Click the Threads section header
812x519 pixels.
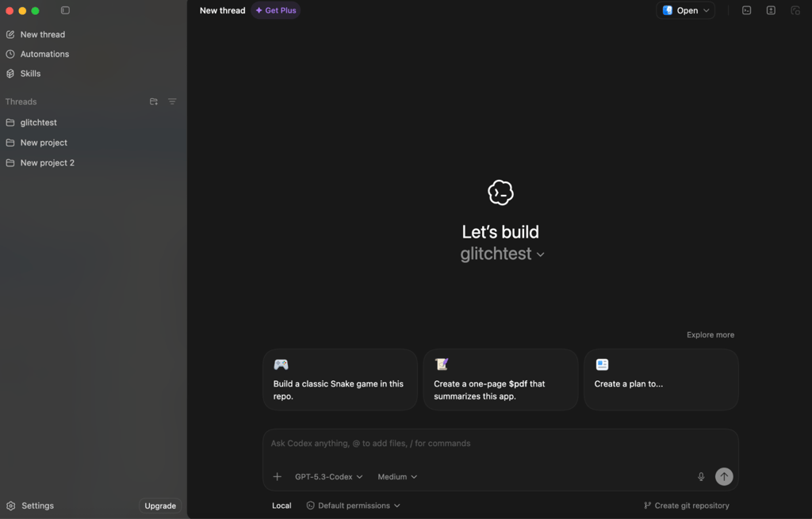point(21,101)
